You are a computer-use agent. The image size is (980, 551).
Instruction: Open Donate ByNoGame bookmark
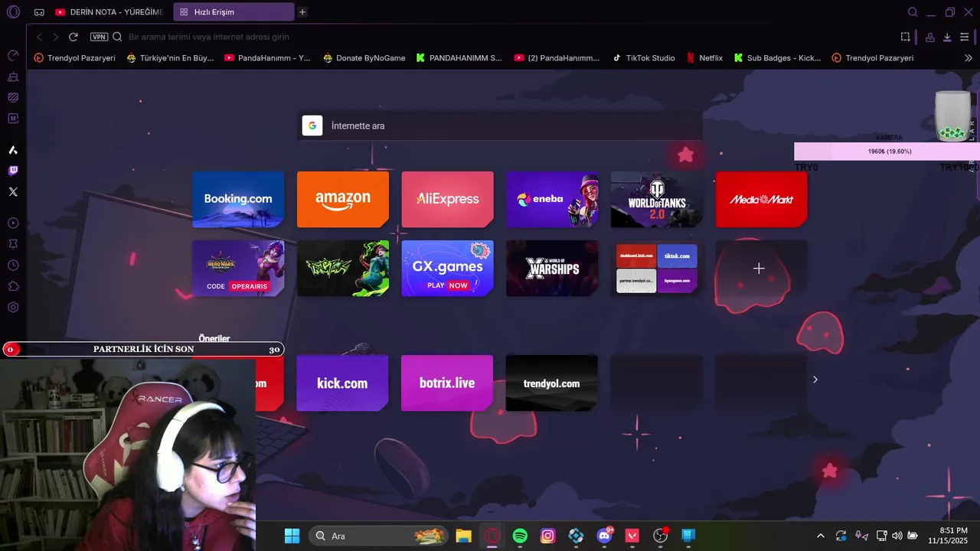click(x=364, y=57)
